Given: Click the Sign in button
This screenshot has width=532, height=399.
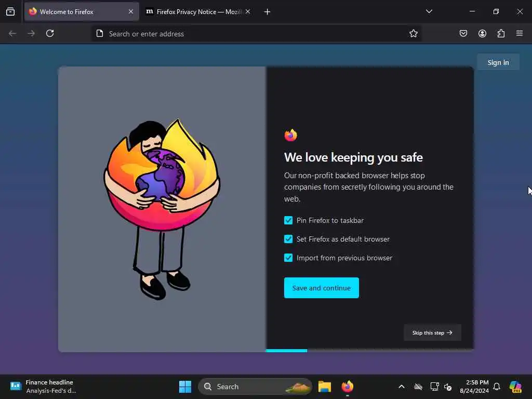Looking at the screenshot, I should coord(498,62).
